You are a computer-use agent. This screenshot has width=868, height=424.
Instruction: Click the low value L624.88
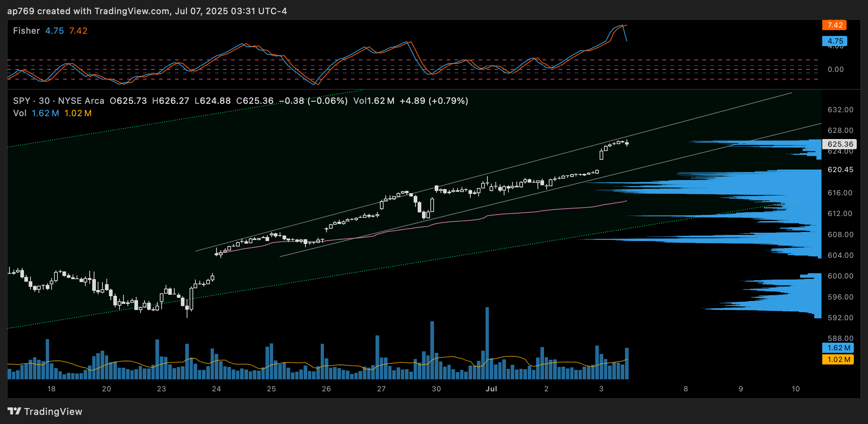point(213,101)
